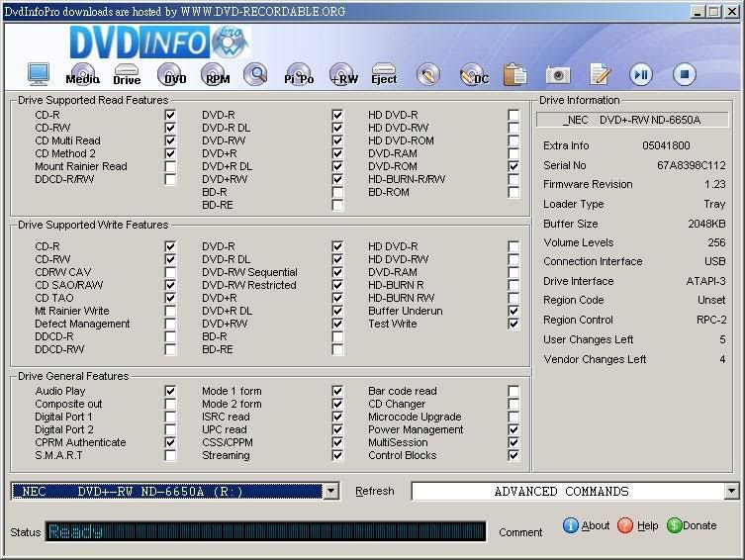Maximize the DvdInfoPro window
Image resolution: width=745 pixels, height=560 pixels.
[x=713, y=12]
